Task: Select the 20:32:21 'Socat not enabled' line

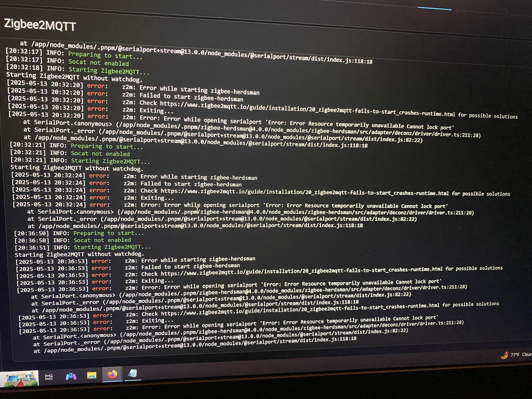Action: coord(70,153)
